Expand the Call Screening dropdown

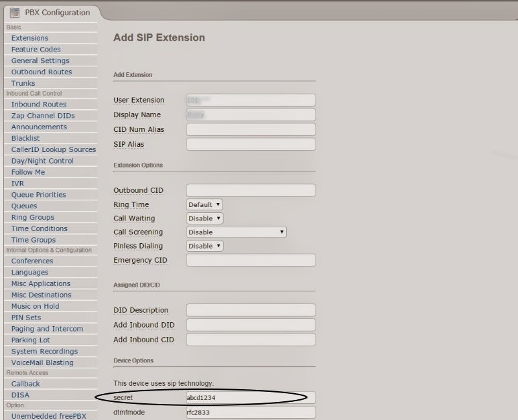tap(237, 232)
